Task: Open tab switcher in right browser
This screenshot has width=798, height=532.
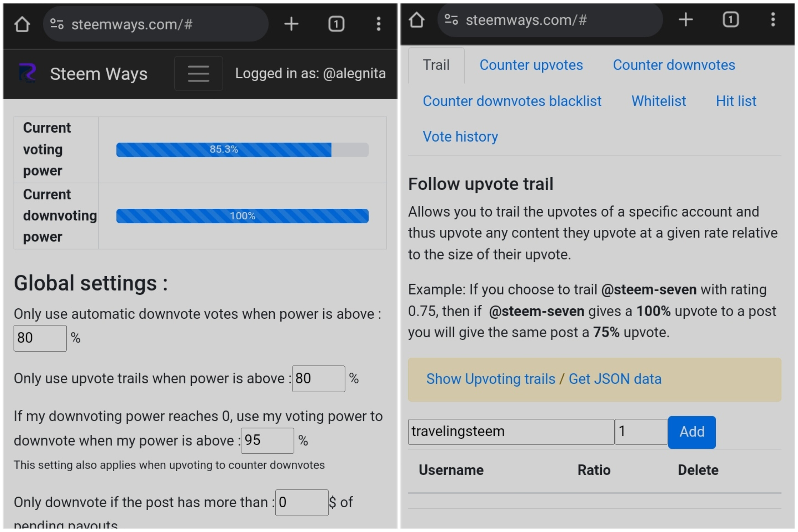Action: pos(730,20)
